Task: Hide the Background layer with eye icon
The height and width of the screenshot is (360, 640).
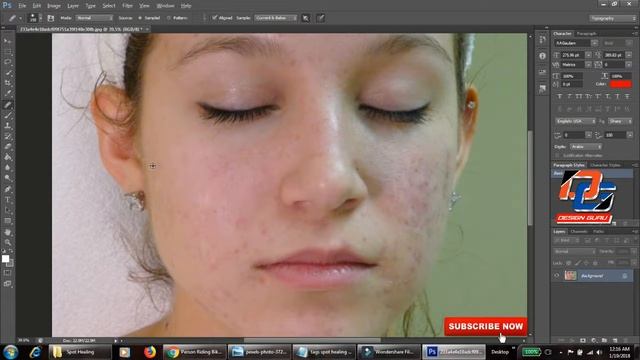Action: click(x=557, y=276)
